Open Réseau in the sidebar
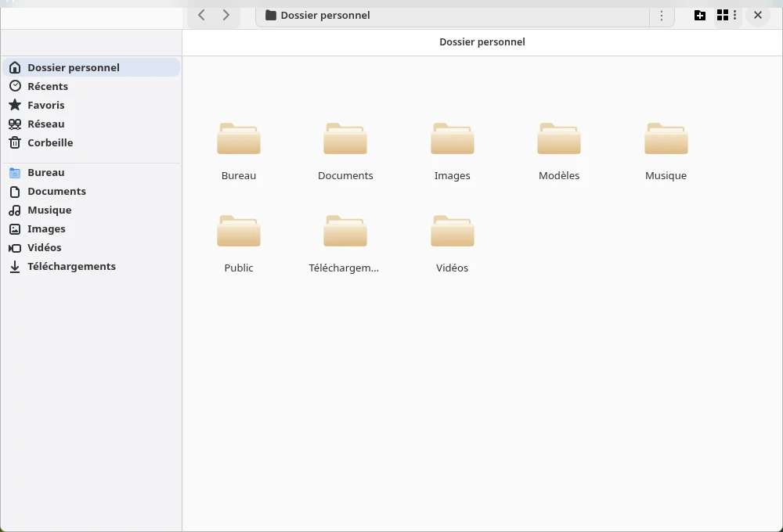This screenshot has width=783, height=532. tap(92, 124)
